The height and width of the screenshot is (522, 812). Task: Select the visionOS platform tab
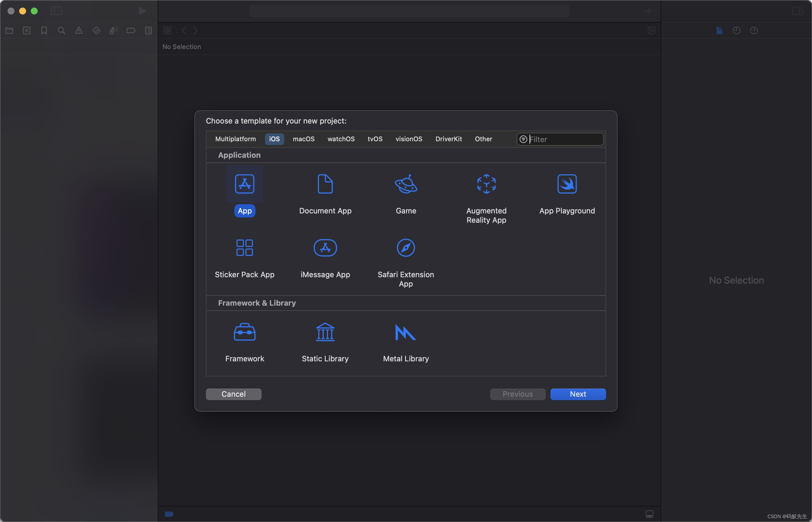(x=409, y=139)
